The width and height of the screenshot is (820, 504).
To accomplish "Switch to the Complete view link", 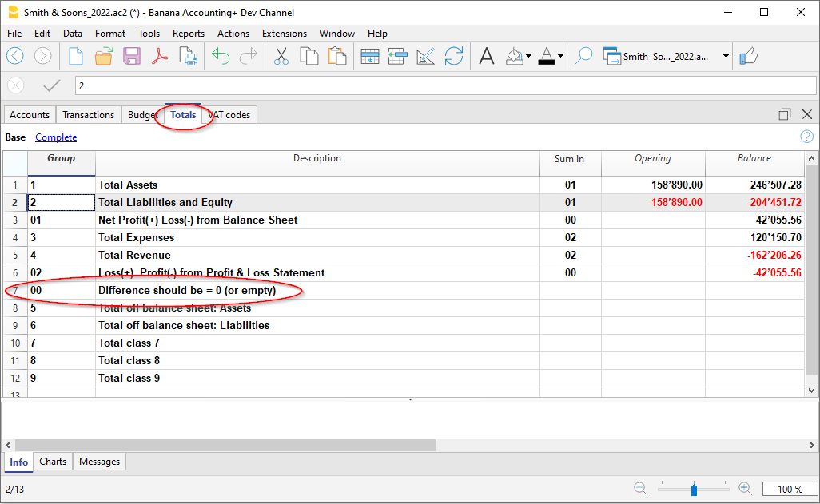I will pos(56,137).
